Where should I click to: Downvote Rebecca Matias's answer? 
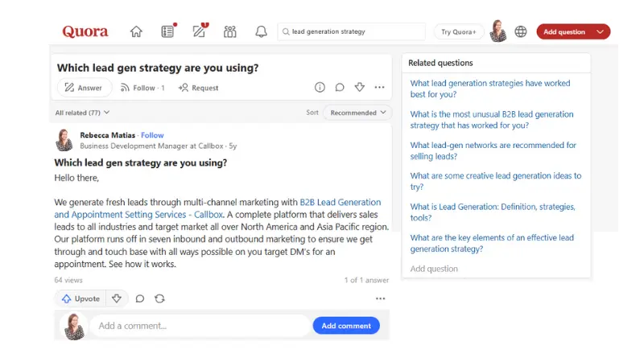117,298
